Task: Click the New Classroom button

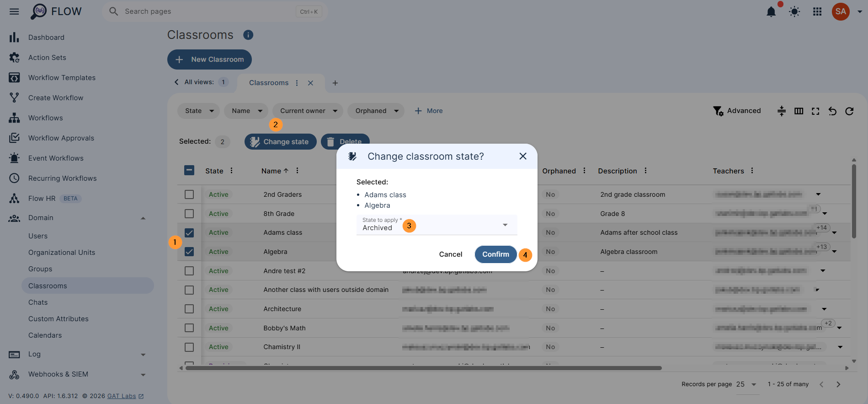Action: [209, 59]
